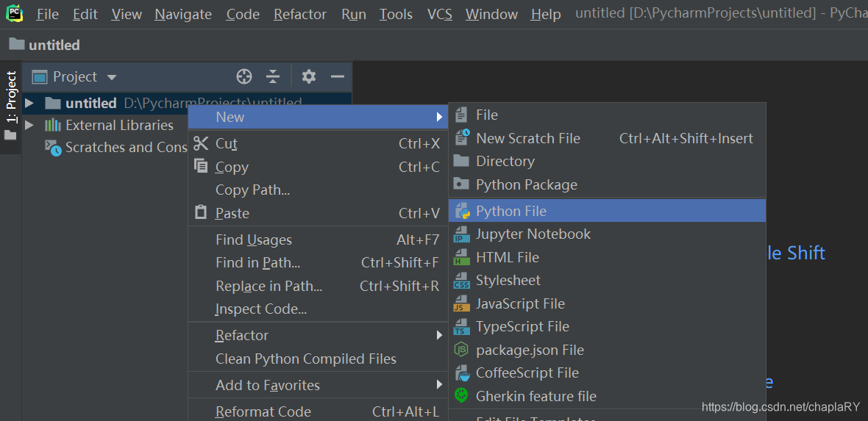Click the locate (scroll from source) target icon
This screenshot has width=868, height=421.
[244, 76]
